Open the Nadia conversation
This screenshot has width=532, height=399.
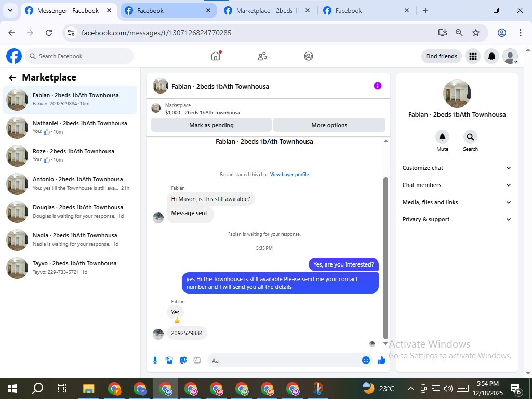(70, 240)
